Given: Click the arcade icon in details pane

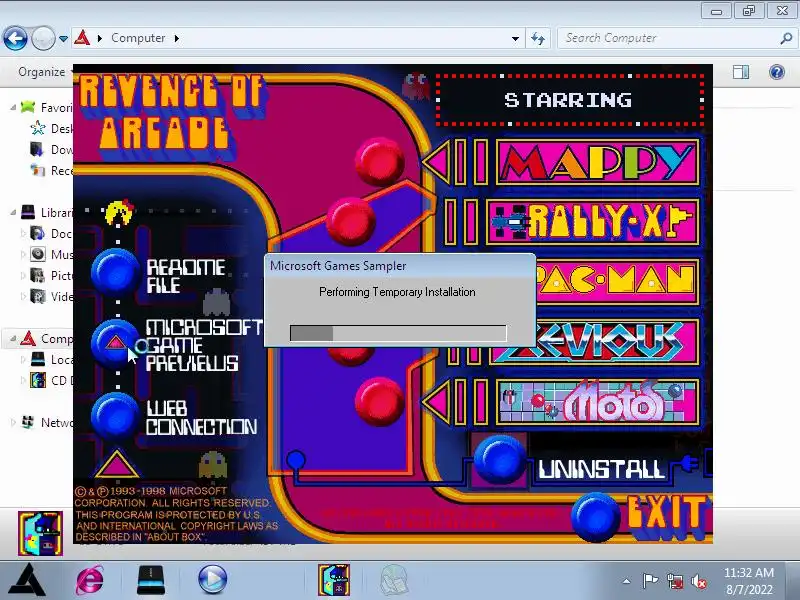Looking at the screenshot, I should 40,533.
